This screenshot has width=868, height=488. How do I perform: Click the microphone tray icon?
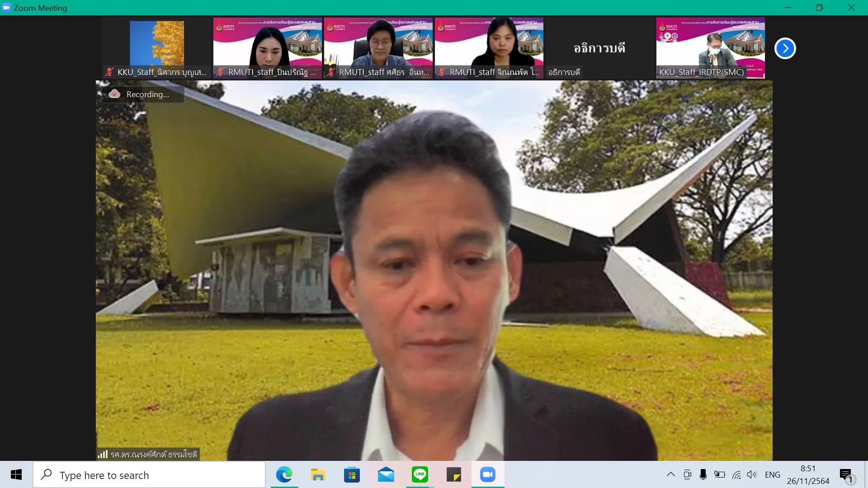click(703, 474)
